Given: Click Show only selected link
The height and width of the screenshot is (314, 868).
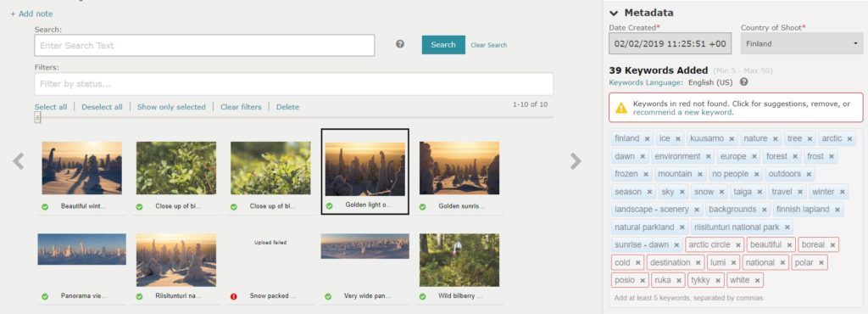Looking at the screenshot, I should [171, 107].
